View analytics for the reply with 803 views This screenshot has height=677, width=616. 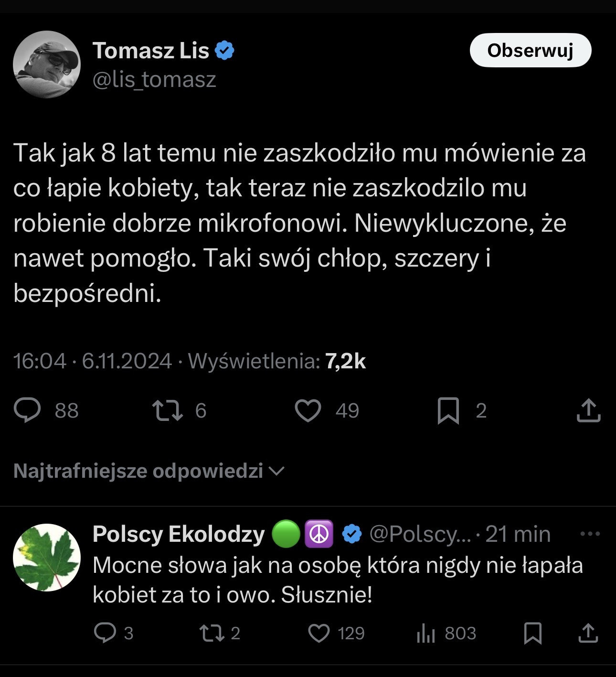pyautogui.click(x=426, y=633)
